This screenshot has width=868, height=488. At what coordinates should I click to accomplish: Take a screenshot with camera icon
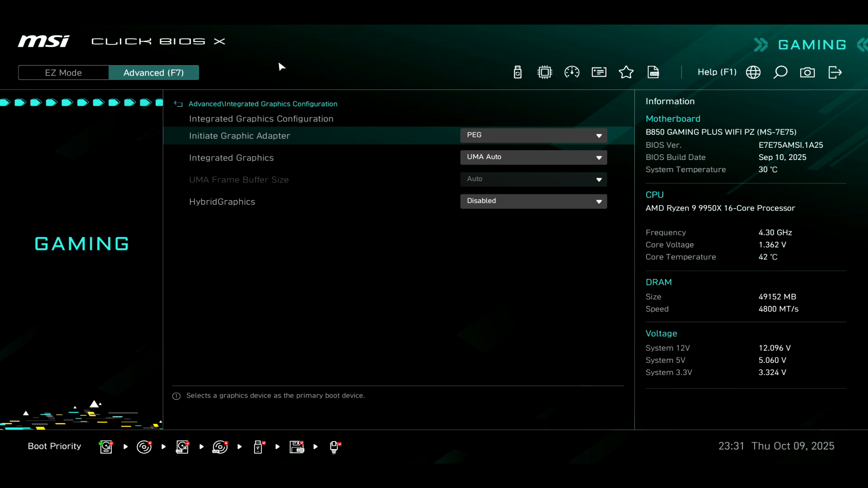click(807, 72)
